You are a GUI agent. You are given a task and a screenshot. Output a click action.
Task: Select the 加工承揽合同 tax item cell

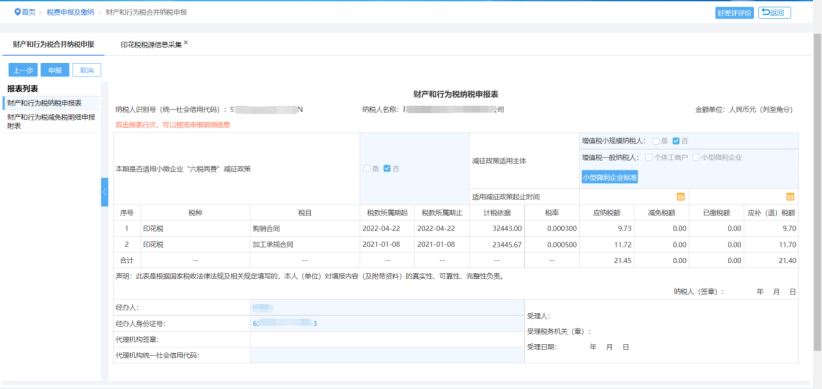tap(305, 244)
